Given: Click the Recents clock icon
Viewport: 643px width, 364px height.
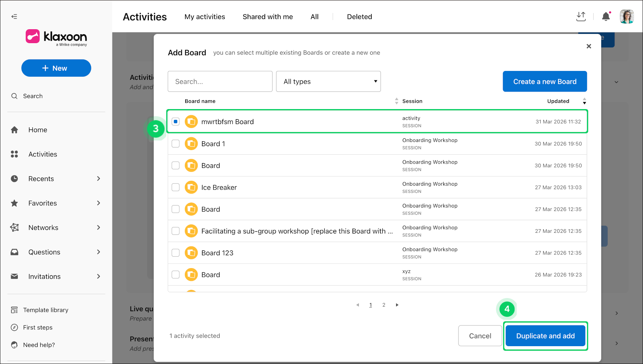Looking at the screenshot, I should click(14, 179).
